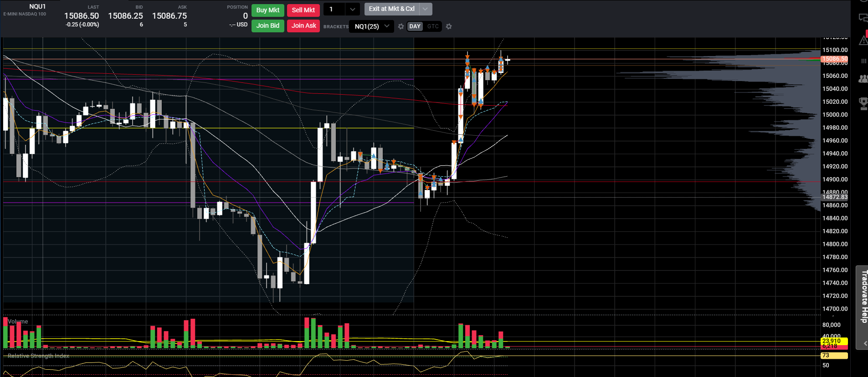This screenshot has width=868, height=377.
Task: Click the LAST price 15086.50
Action: (82, 16)
